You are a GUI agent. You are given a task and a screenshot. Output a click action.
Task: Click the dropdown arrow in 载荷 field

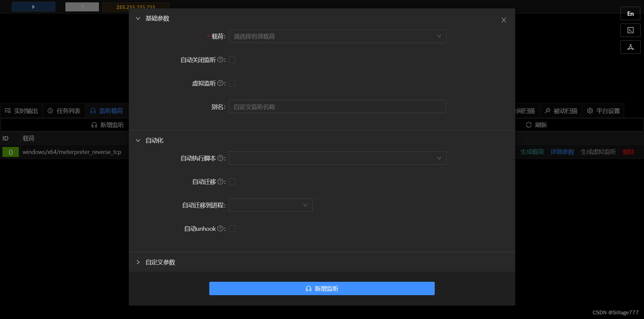pos(439,36)
